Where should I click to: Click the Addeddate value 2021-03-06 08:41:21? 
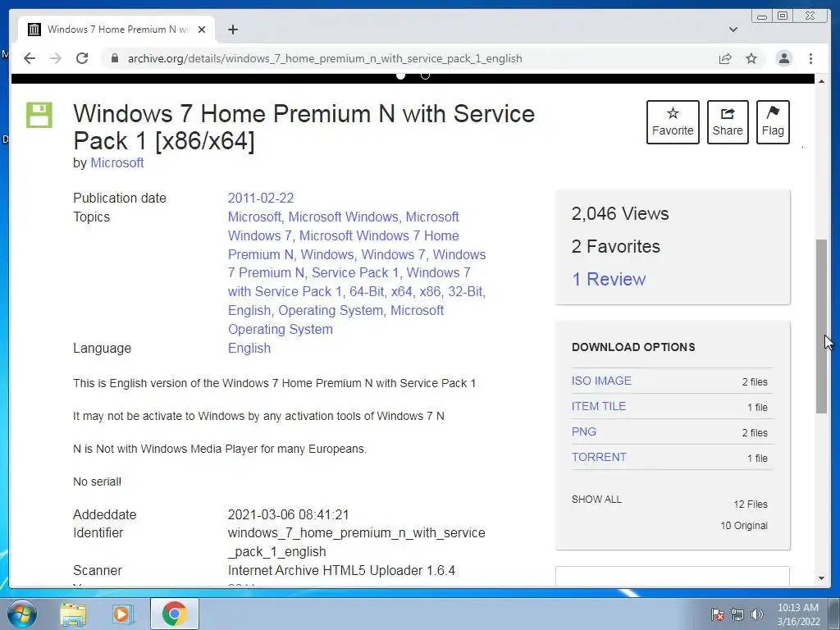click(x=288, y=515)
